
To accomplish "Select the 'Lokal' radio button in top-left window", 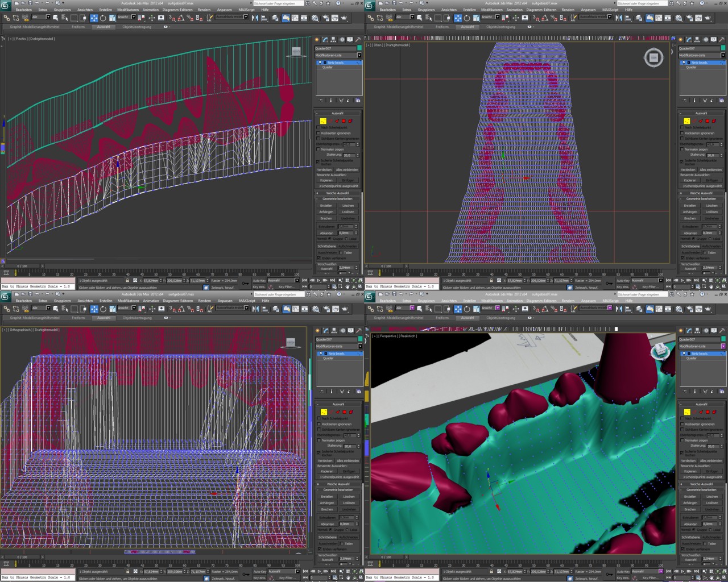I will tap(347, 239).
